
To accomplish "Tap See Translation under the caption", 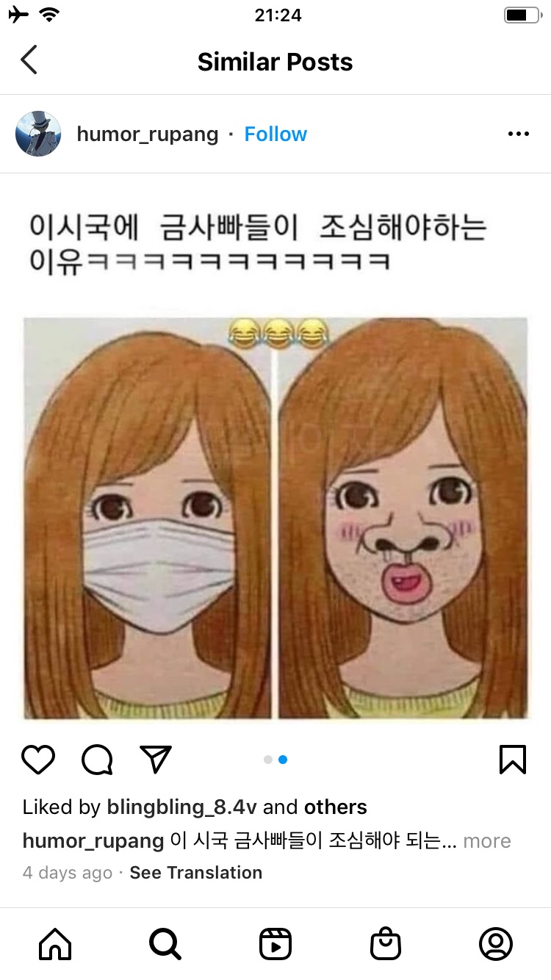I will tap(196, 873).
